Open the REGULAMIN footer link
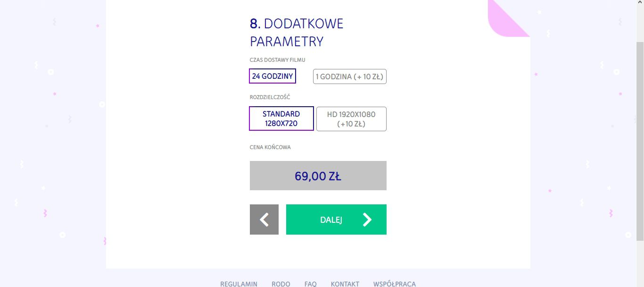Screen dimensions: 644x287 [239, 284]
